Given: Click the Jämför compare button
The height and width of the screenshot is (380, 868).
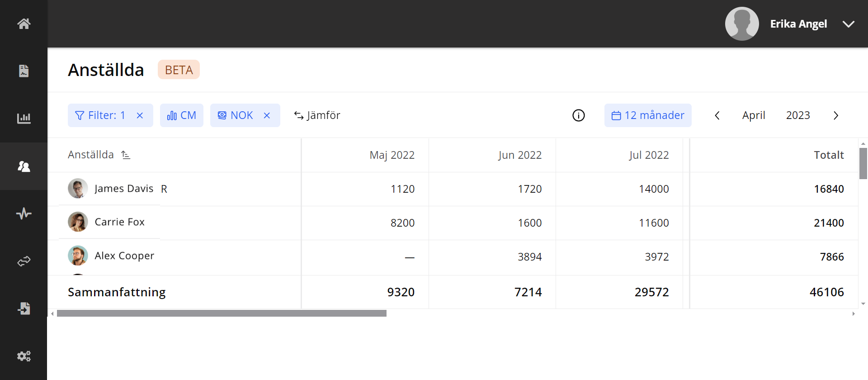Looking at the screenshot, I should click(317, 115).
